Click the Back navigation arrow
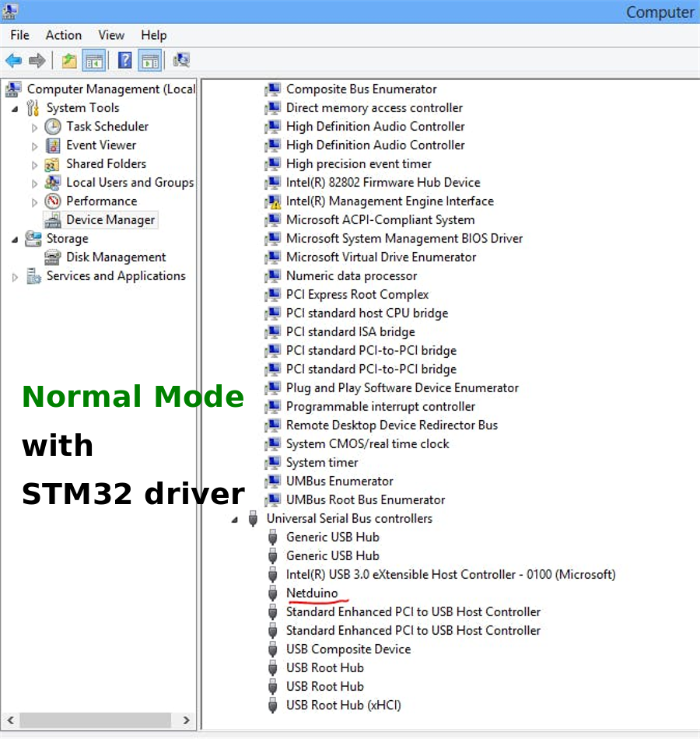This screenshot has width=700, height=739. (x=12, y=60)
